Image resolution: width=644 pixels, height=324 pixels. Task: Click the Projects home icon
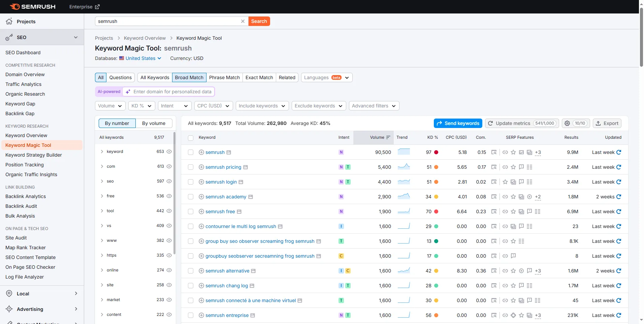tap(9, 22)
